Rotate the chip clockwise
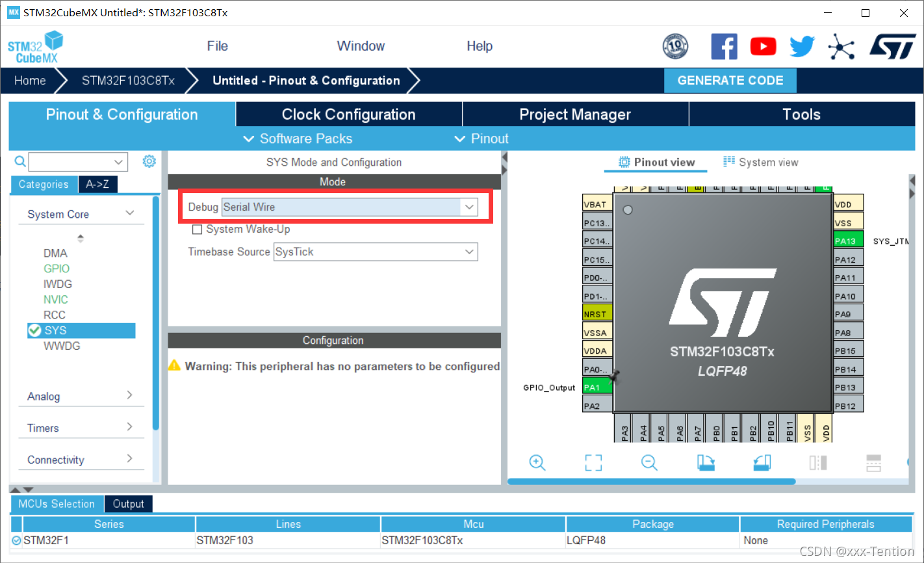Image resolution: width=924 pixels, height=563 pixels. pos(706,462)
